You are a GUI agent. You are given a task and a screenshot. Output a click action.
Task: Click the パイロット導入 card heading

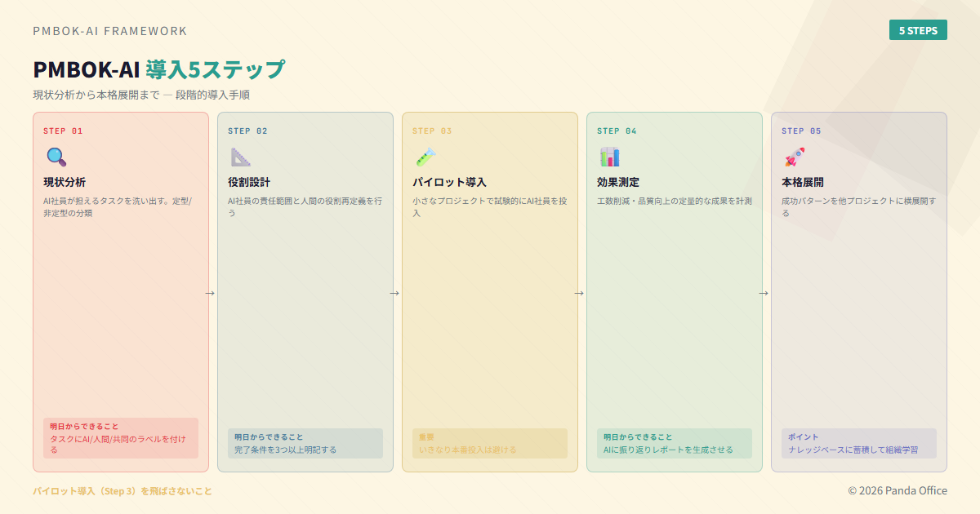[x=449, y=182]
